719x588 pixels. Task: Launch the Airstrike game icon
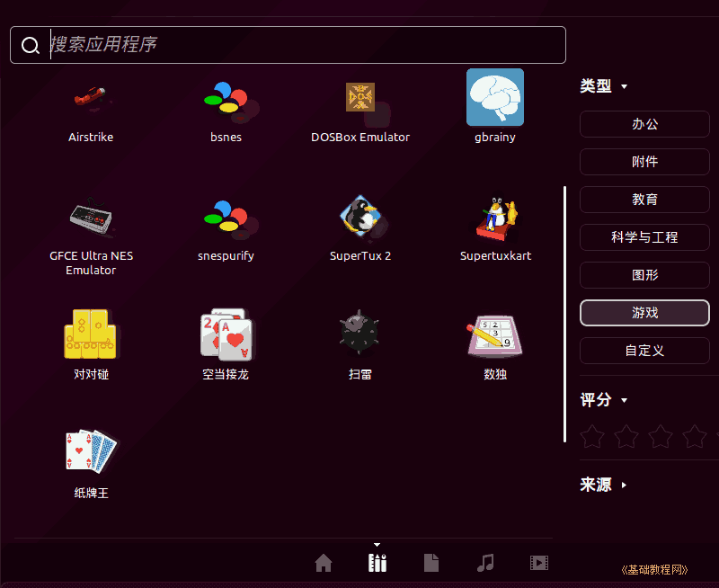click(x=91, y=97)
